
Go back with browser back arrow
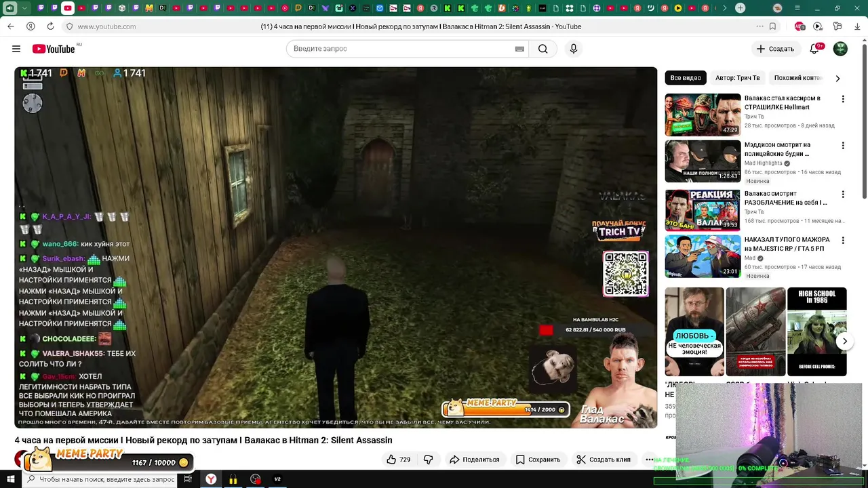11,26
